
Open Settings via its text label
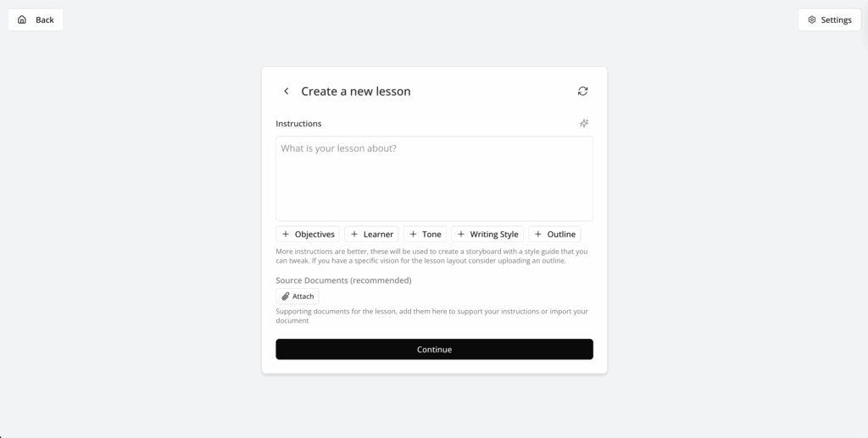tap(836, 19)
